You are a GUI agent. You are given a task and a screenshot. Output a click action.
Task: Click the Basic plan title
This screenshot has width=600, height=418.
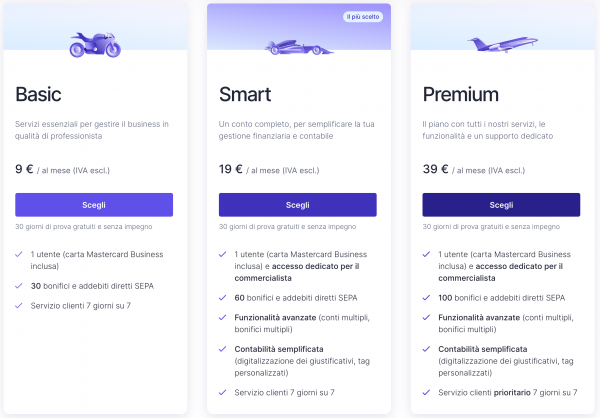coord(38,95)
